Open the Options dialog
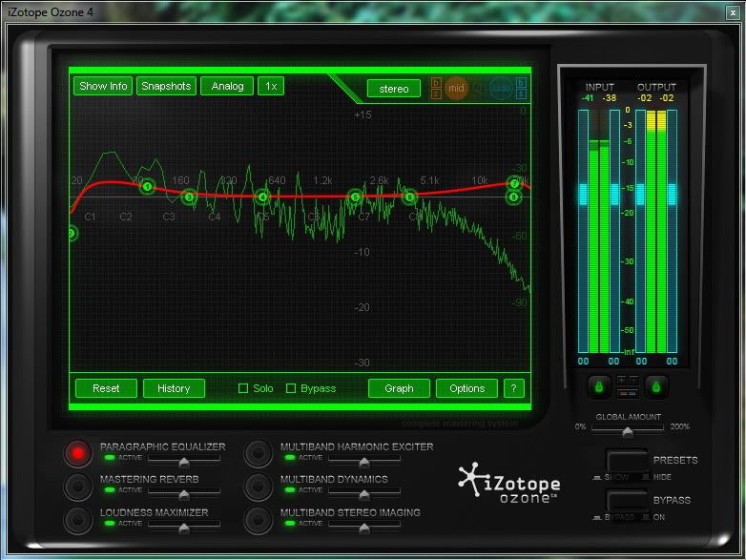This screenshot has height=560, width=746. 466,388
